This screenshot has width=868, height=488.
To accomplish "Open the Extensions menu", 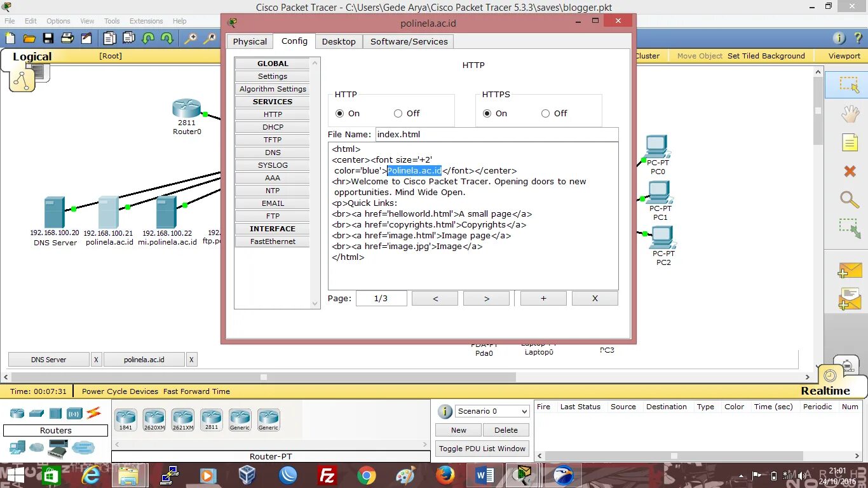I will click(x=146, y=21).
